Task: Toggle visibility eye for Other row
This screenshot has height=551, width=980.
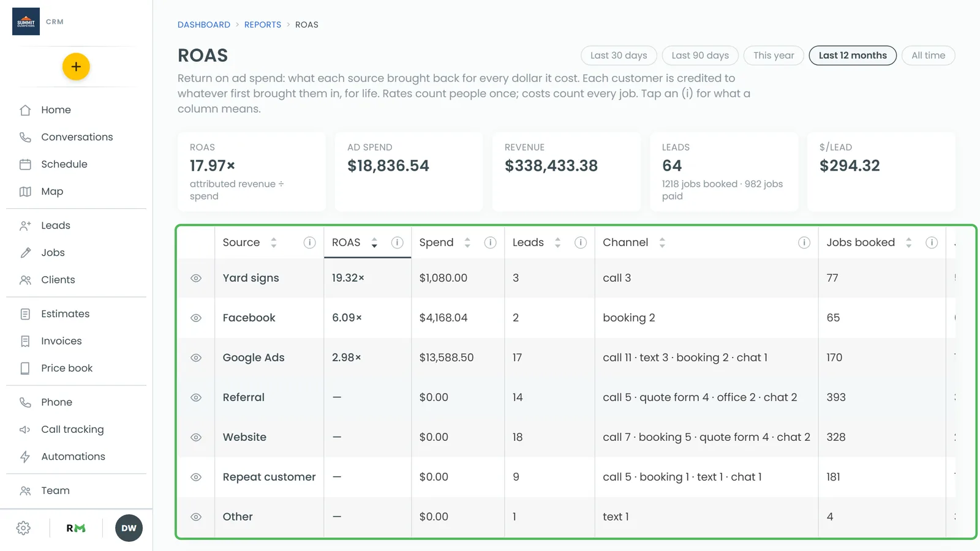Action: [196, 517]
